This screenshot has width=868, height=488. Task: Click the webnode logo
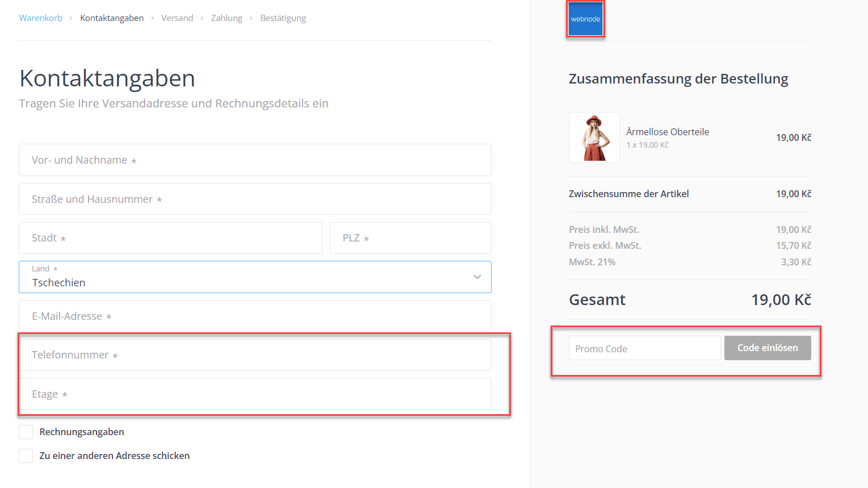coord(585,19)
